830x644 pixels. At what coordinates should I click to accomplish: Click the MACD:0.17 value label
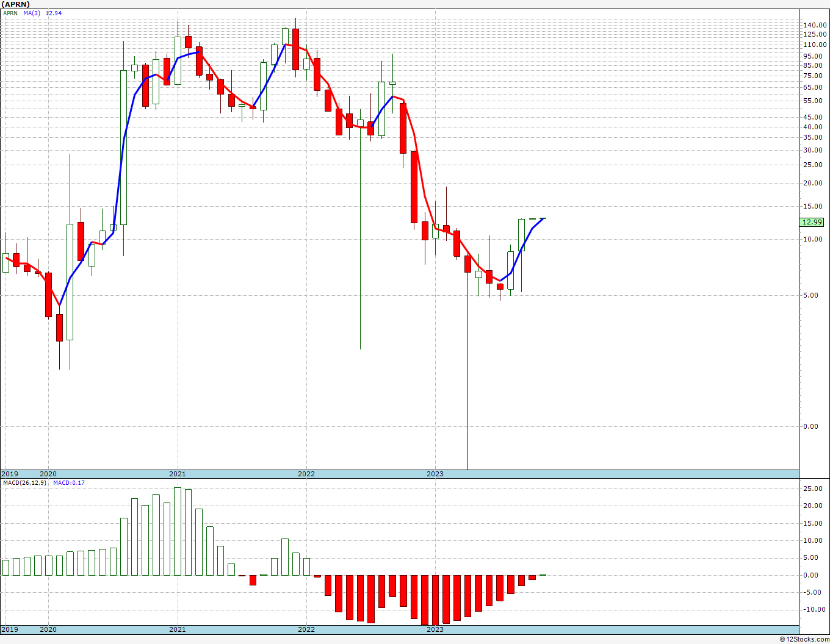point(69,482)
